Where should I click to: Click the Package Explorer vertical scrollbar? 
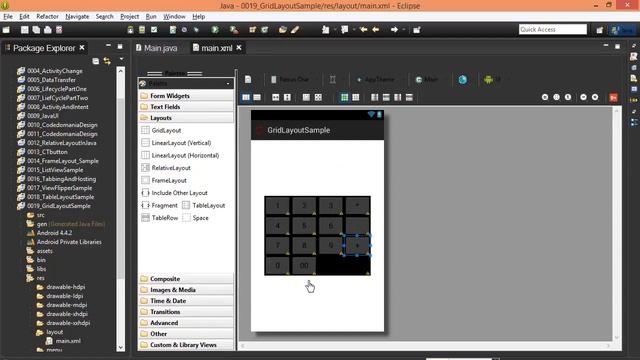[x=120, y=209]
